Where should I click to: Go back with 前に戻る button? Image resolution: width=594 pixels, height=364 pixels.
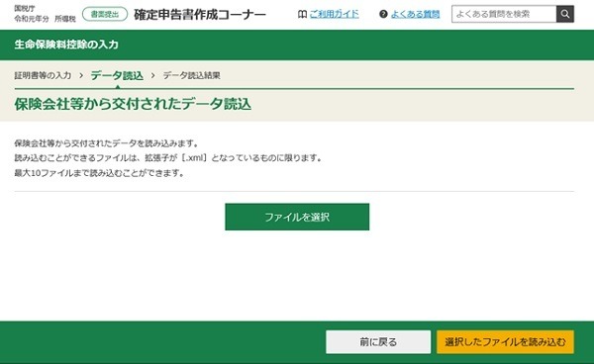tap(378, 342)
